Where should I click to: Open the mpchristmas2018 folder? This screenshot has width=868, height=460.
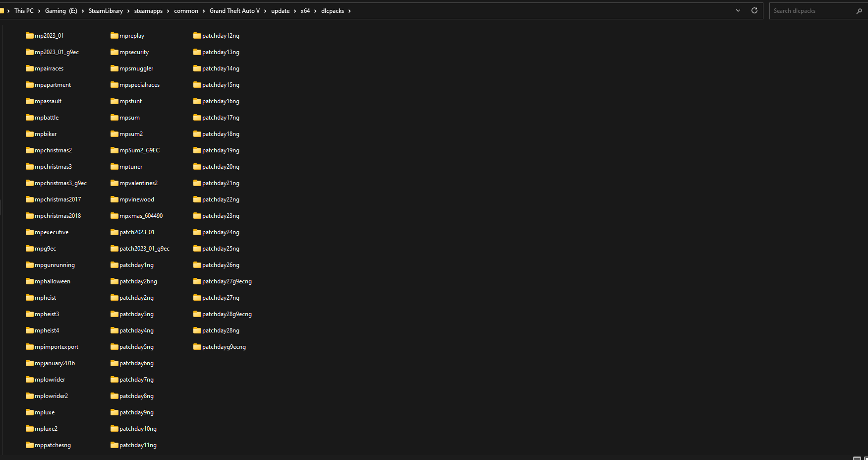58,215
